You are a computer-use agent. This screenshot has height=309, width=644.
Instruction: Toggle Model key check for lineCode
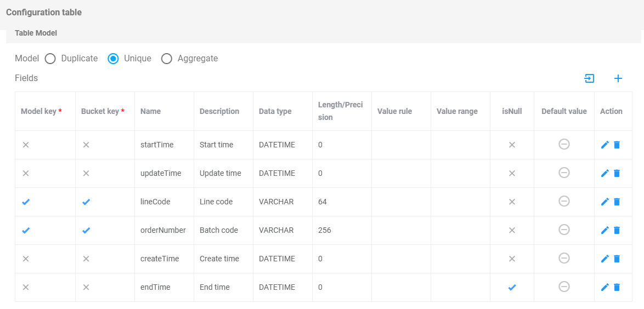(x=26, y=202)
